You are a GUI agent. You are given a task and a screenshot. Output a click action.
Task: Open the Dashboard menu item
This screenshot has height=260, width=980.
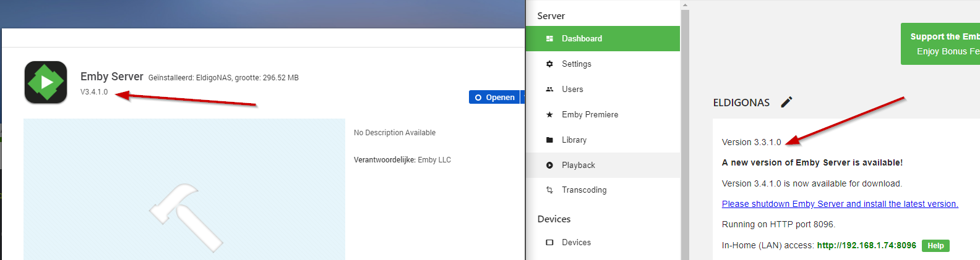[603, 38]
